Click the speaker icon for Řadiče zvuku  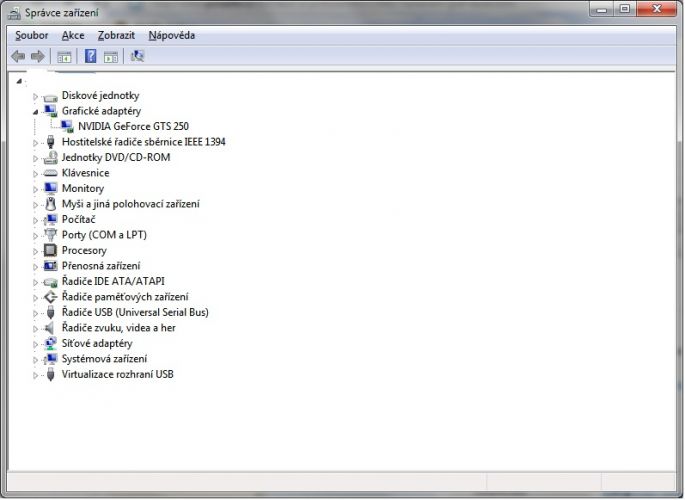point(50,328)
